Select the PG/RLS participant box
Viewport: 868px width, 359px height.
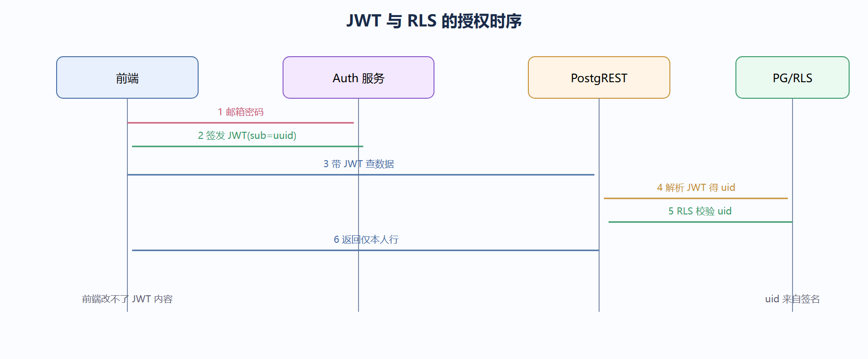click(x=793, y=77)
